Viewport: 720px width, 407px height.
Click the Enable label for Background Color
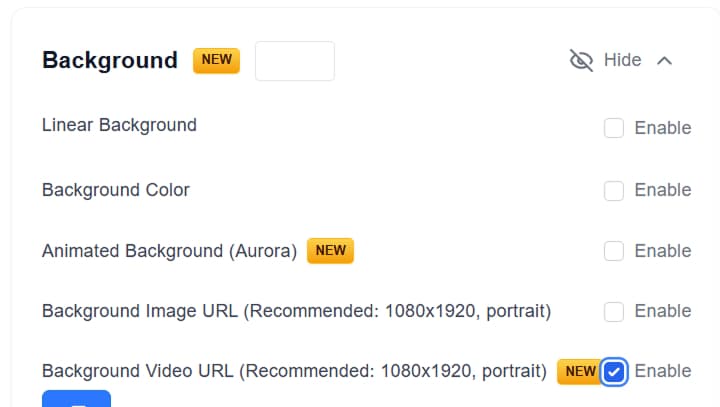pos(662,190)
